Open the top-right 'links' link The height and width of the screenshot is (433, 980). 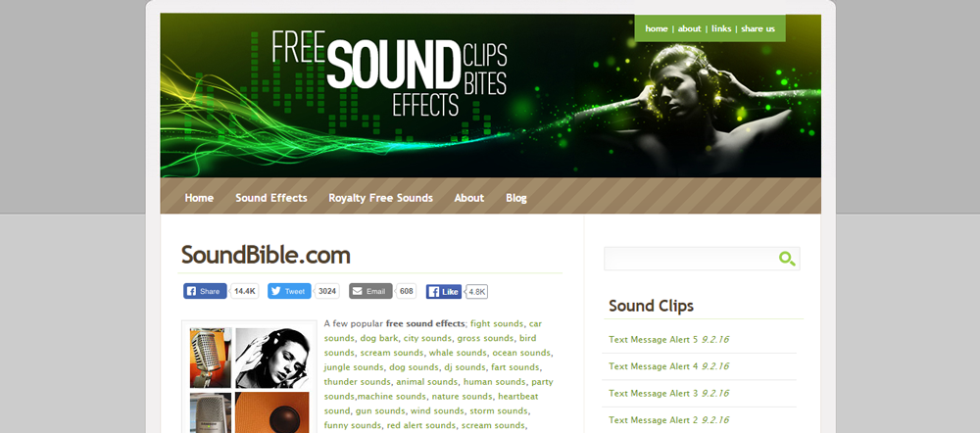[721, 28]
